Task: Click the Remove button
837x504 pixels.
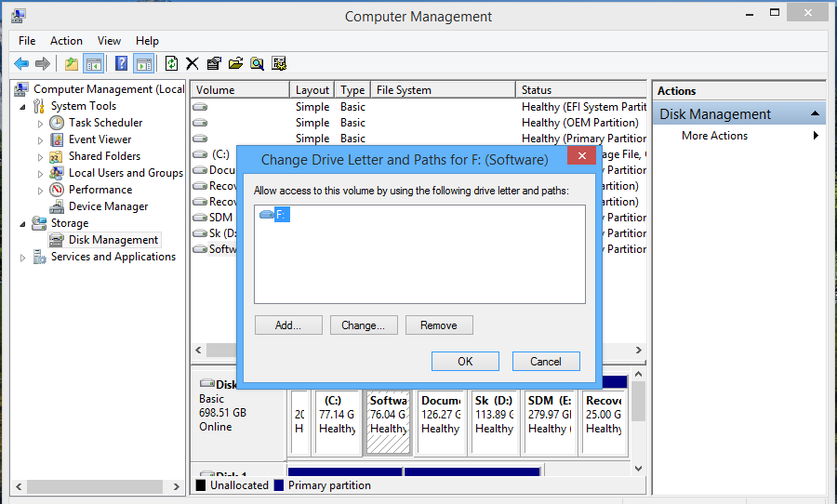Action: pyautogui.click(x=439, y=325)
